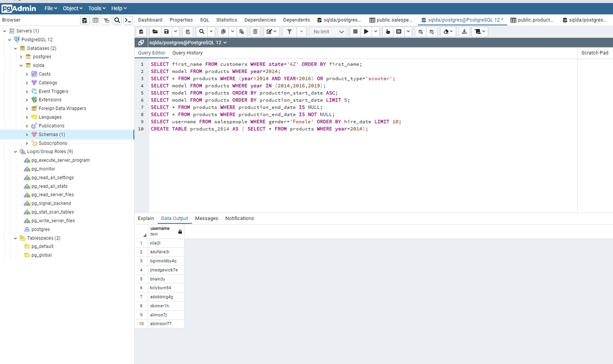Click connection status icon beside sqlda/postgres
Image resolution: width=613 pixels, height=364 pixels.
point(142,42)
